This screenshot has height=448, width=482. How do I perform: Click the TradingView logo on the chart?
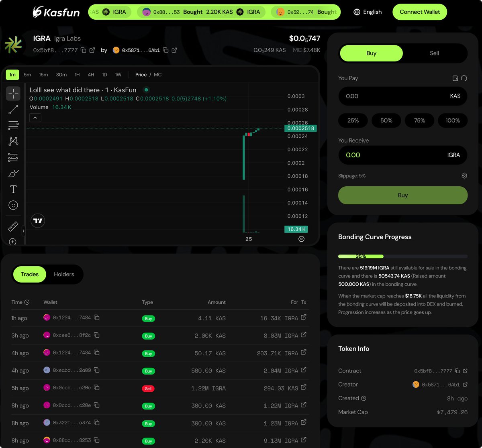pos(38,221)
